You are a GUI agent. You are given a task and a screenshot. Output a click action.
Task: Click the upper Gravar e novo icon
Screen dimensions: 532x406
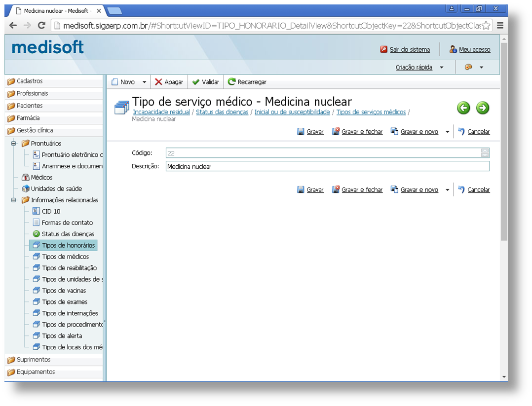394,132
